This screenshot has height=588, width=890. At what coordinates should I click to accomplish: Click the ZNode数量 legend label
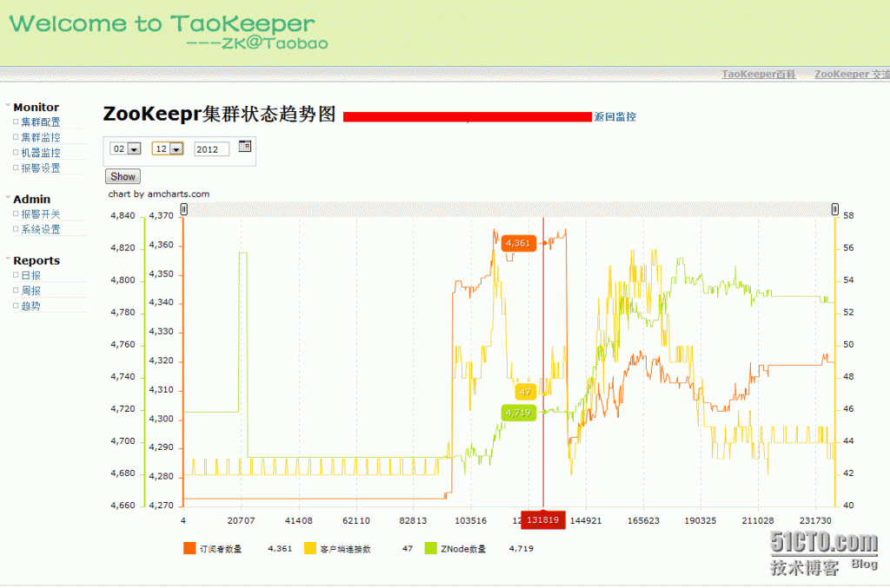coord(463,549)
